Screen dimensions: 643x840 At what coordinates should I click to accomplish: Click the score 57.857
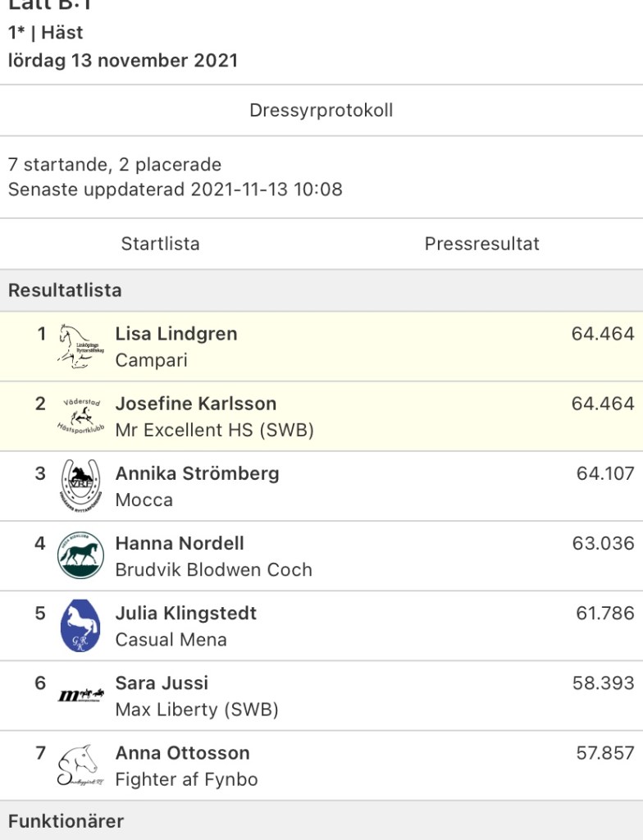(x=605, y=753)
